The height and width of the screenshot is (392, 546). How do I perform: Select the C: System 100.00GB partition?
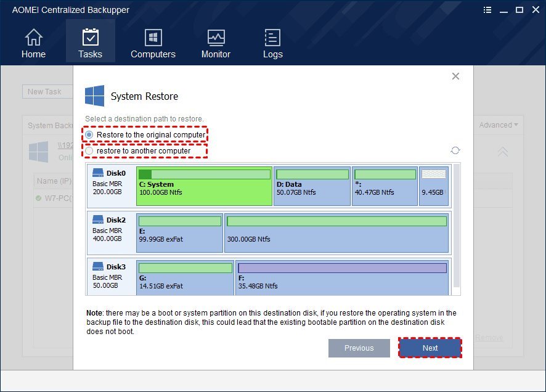[204, 186]
